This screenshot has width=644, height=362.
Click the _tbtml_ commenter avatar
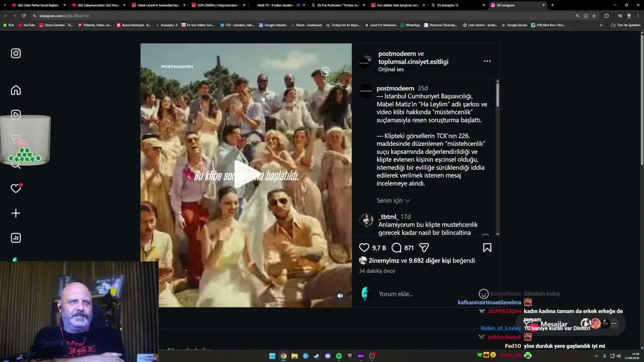pos(366,220)
